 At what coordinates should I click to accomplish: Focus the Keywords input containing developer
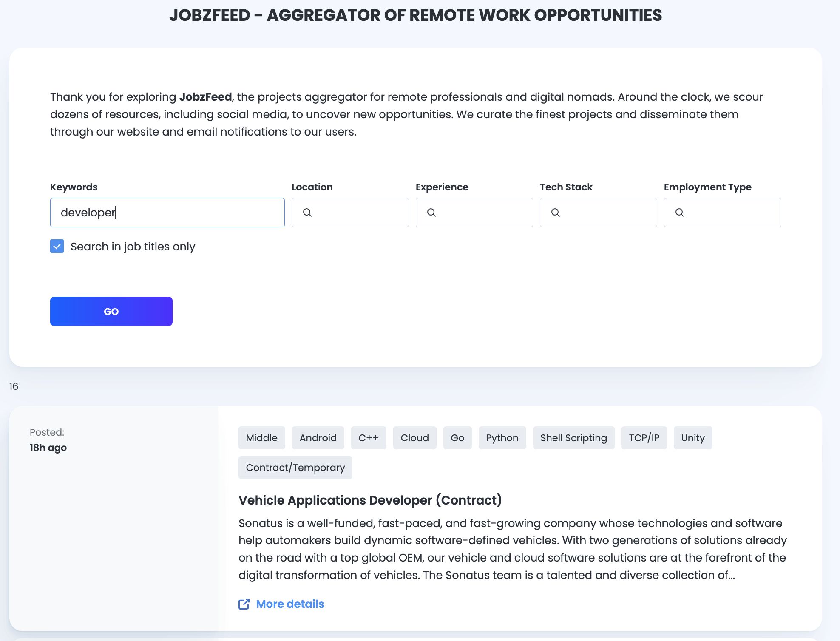[167, 213]
